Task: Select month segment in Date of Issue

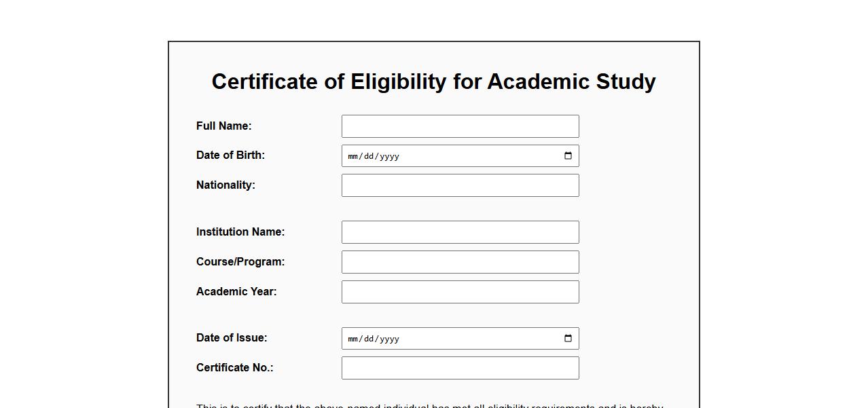Action: (353, 339)
